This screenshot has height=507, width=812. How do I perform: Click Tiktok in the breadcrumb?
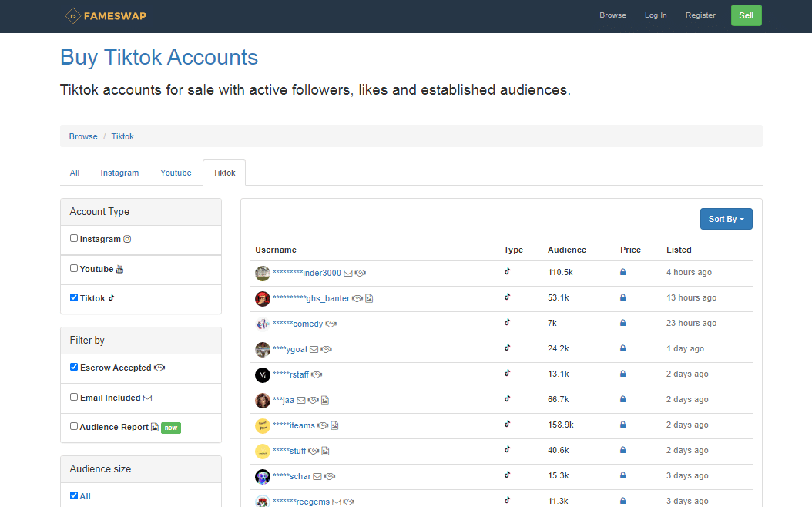pyautogui.click(x=122, y=136)
